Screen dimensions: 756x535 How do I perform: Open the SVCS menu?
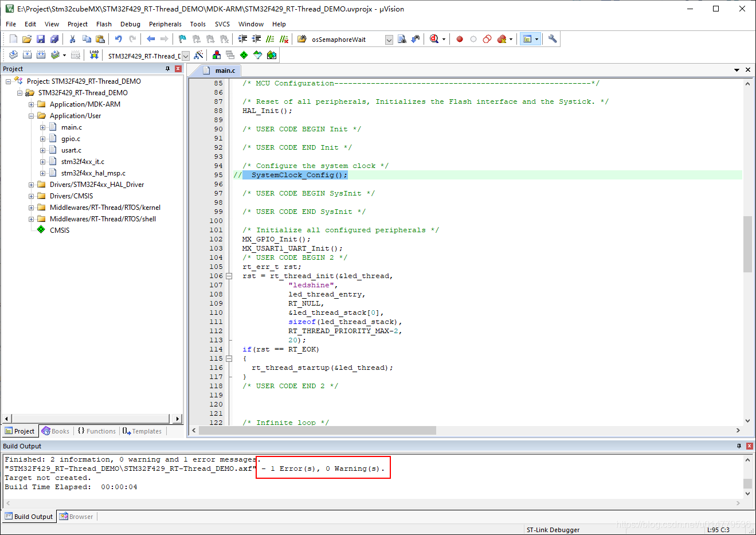click(x=222, y=24)
